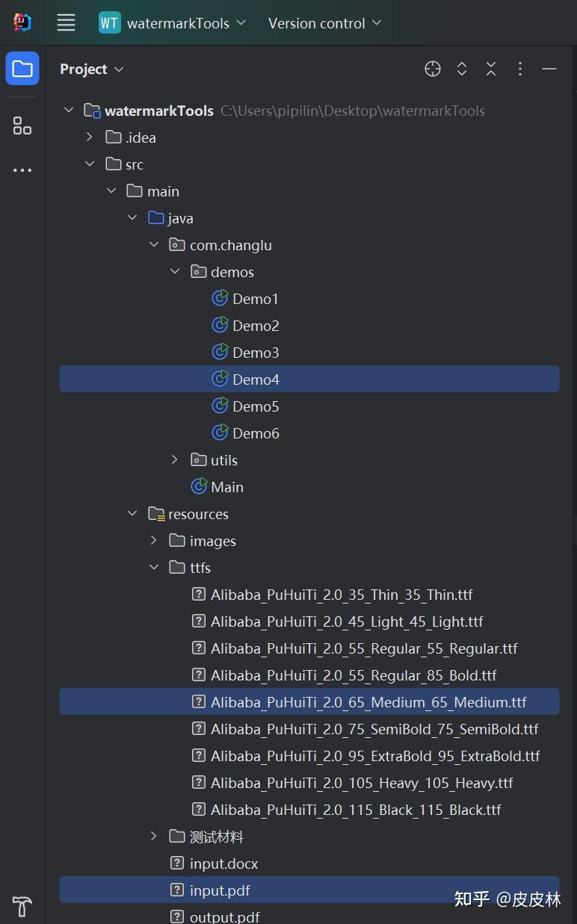Expand the utils package

[174, 459]
